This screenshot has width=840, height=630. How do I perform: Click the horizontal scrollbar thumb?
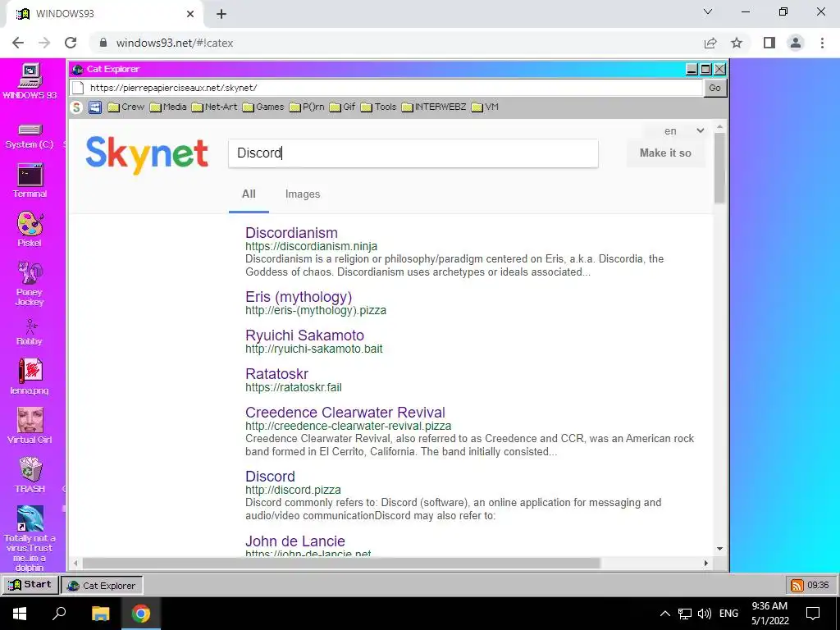pos(341,563)
